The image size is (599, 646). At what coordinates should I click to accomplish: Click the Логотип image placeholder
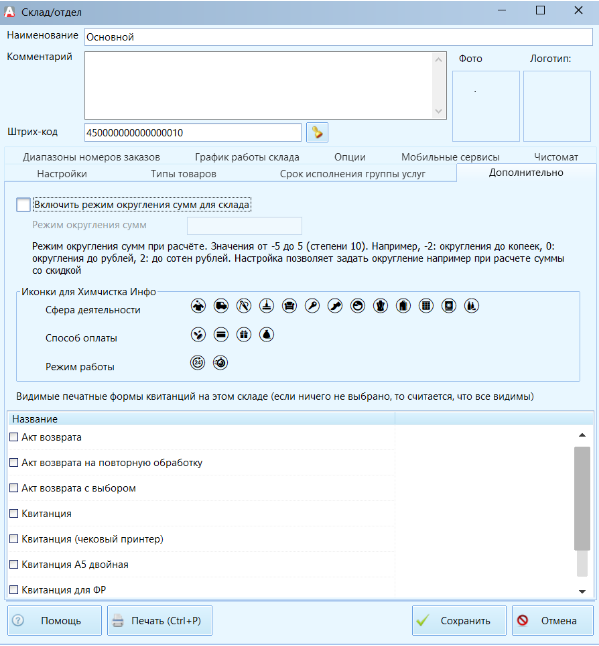point(557,106)
